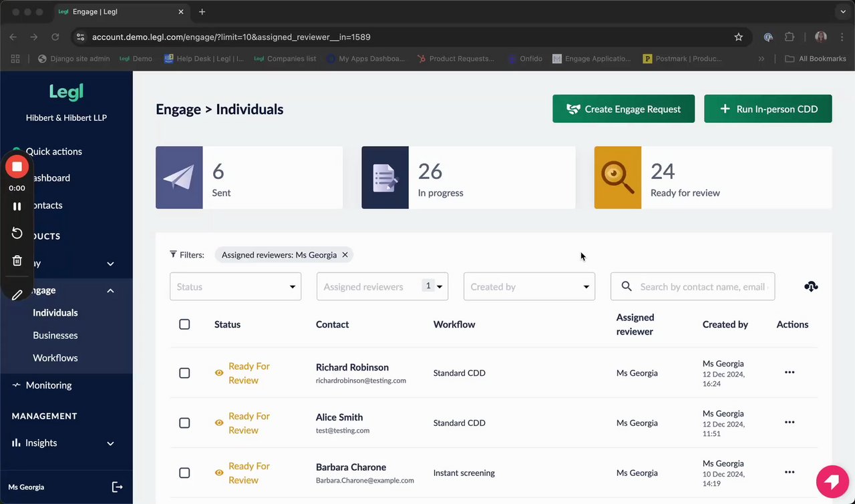
Task: Click the cloud download export icon
Action: coord(811,286)
